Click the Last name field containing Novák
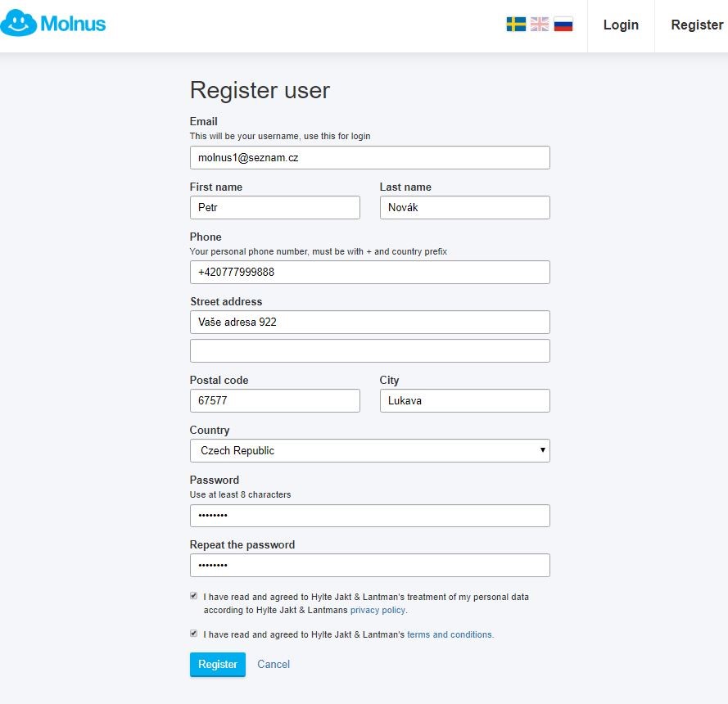Screen dimensions: 728x704 [465, 207]
